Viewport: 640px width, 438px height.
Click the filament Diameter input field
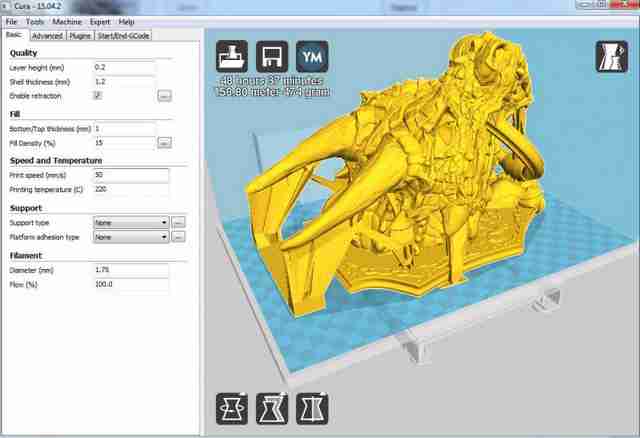point(131,270)
